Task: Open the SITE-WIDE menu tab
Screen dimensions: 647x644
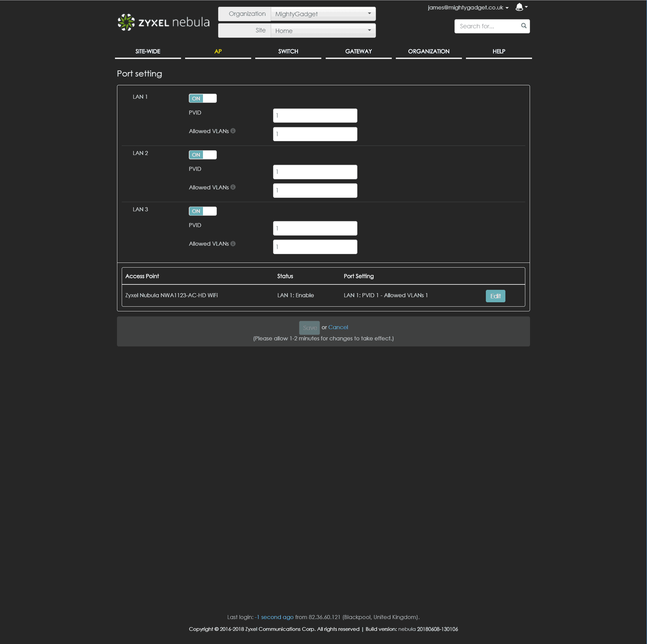Action: 148,52
